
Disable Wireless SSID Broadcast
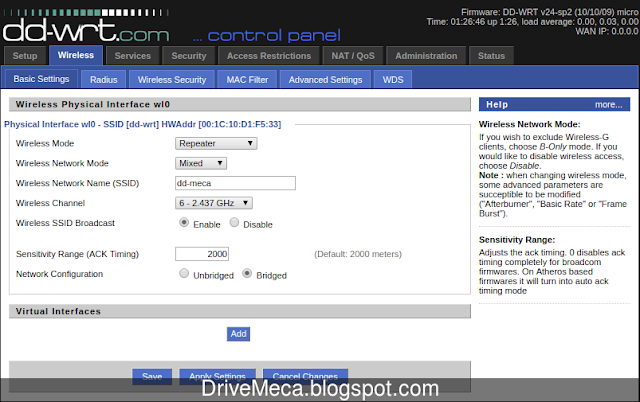tap(234, 222)
